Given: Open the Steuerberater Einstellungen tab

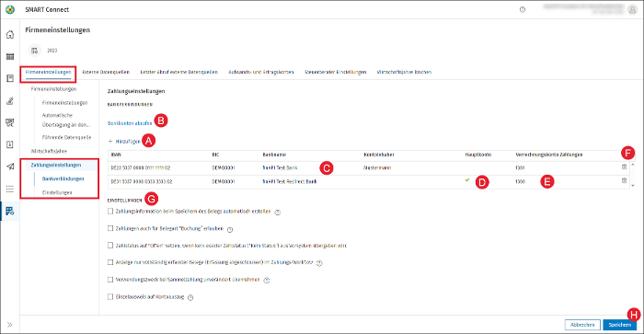Looking at the screenshot, I should tap(335, 73).
